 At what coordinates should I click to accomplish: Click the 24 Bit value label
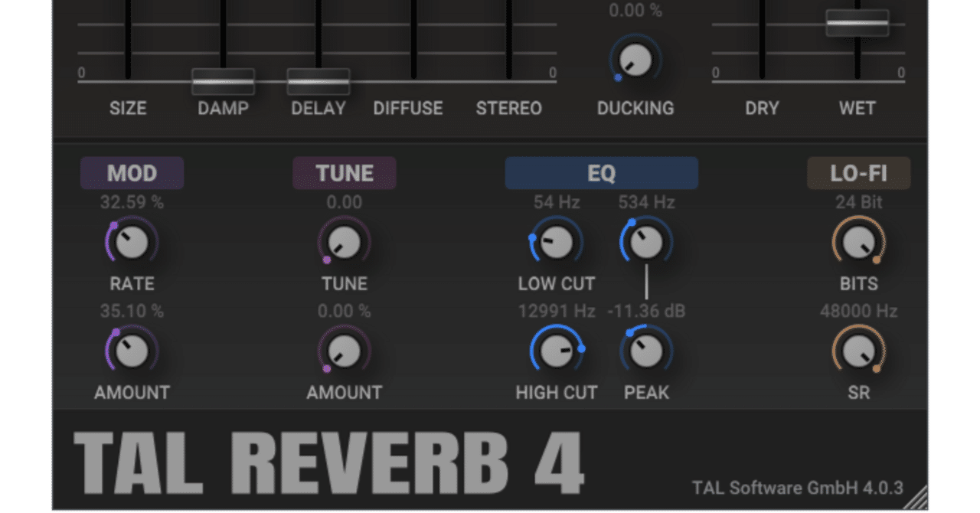coord(858,201)
